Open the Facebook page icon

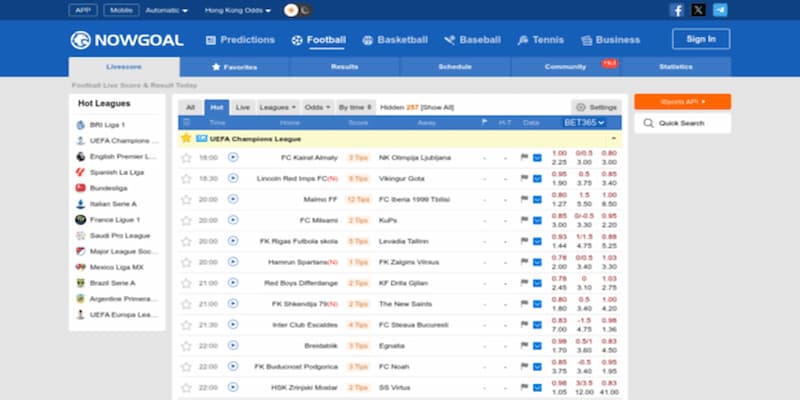[677, 10]
